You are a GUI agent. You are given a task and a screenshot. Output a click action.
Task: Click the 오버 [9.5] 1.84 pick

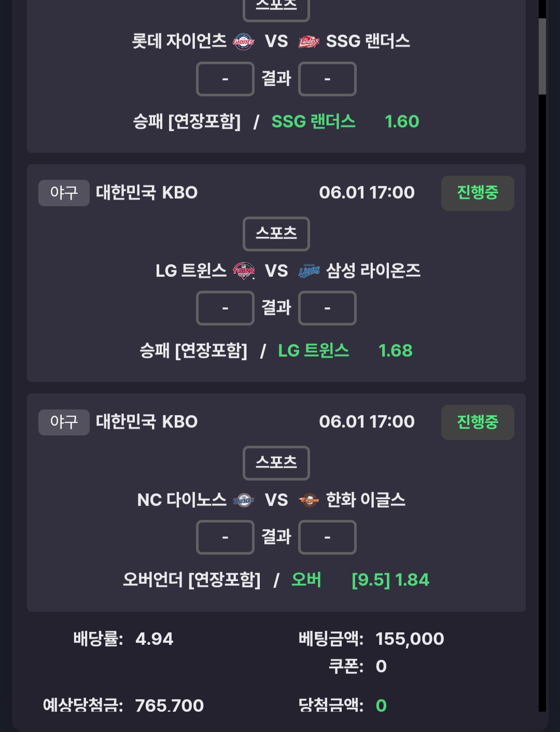pos(360,580)
